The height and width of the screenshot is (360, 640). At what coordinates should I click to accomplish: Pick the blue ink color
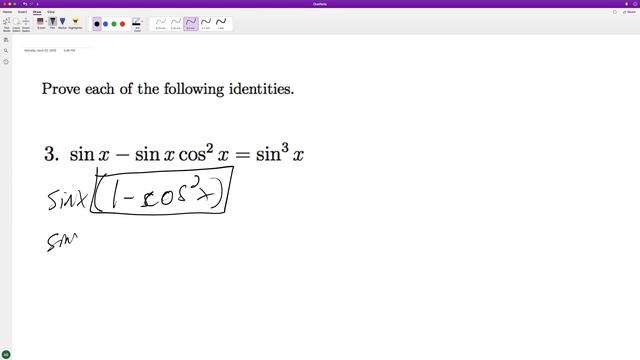(105, 24)
